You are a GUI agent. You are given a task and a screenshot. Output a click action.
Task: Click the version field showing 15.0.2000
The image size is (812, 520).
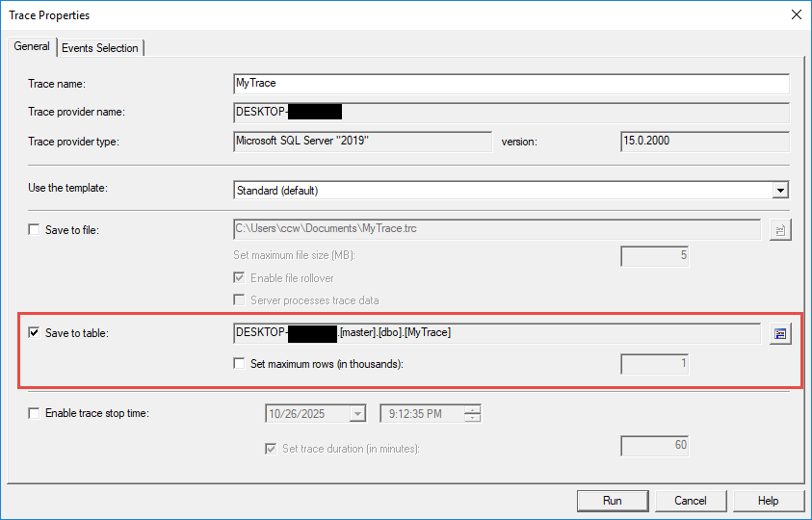click(705, 142)
